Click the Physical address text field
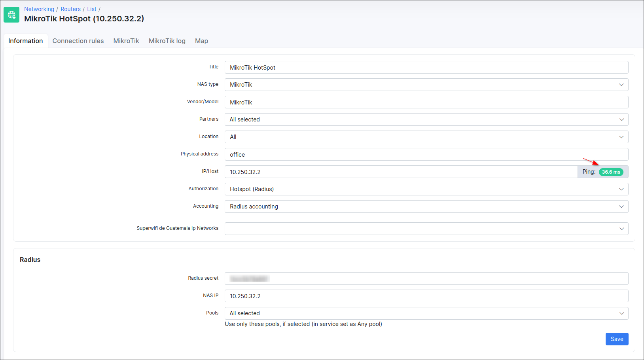This screenshot has height=360, width=644. click(x=426, y=154)
